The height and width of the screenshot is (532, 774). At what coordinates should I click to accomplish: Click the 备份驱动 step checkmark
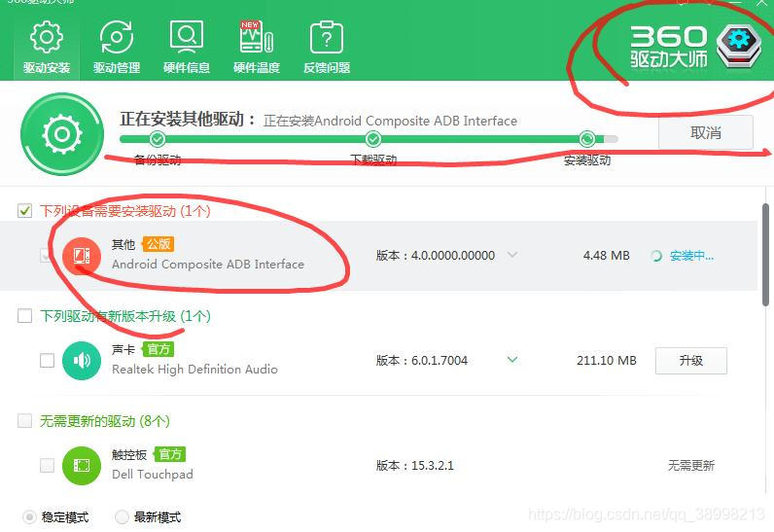[158, 139]
